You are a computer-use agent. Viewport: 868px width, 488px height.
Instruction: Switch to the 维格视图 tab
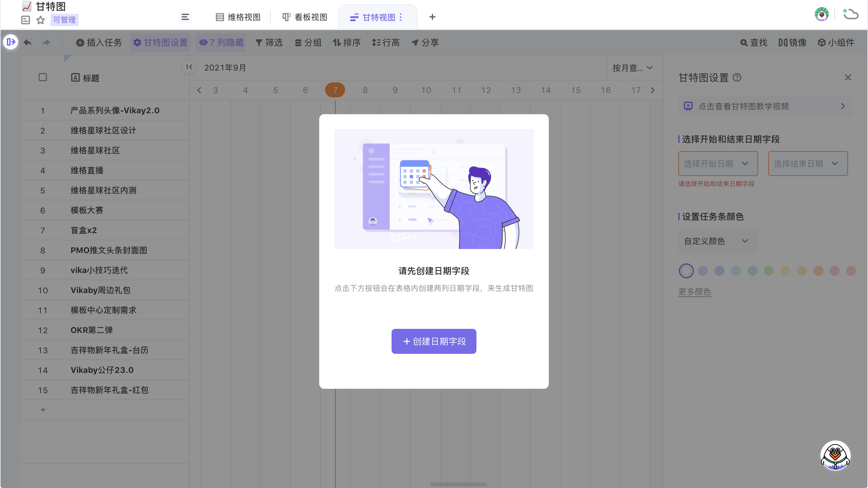pyautogui.click(x=238, y=17)
